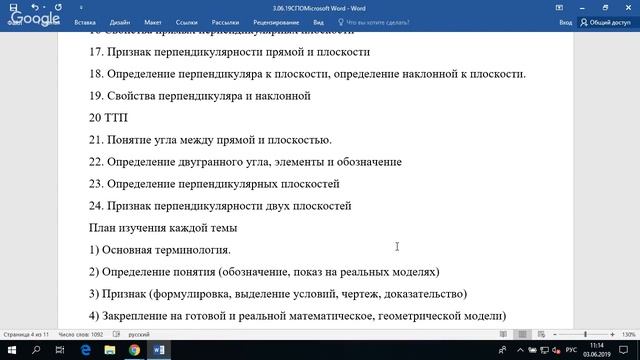The height and width of the screenshot is (360, 640).
Task: Undo the last action in Word
Action: coord(35,7)
